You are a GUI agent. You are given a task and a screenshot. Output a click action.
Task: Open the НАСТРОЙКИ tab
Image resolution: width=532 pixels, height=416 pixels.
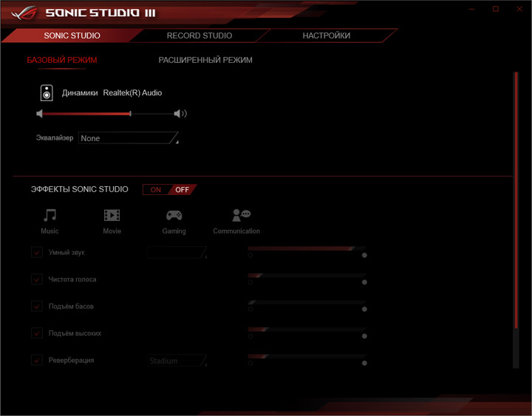point(326,35)
